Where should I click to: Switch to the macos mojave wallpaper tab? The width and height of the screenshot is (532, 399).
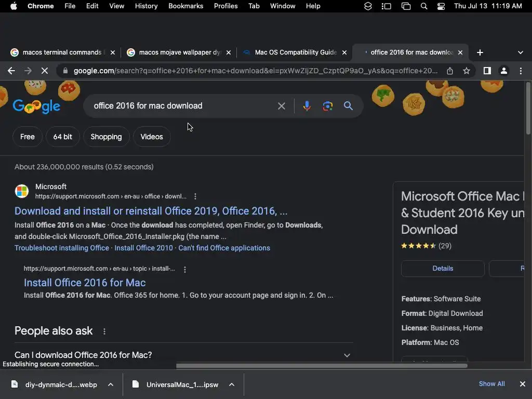[174, 52]
